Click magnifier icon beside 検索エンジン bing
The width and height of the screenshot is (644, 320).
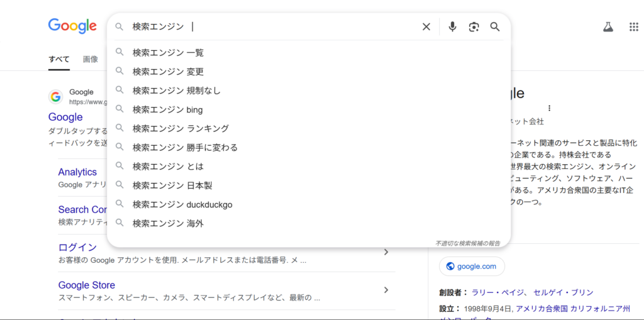tap(119, 109)
